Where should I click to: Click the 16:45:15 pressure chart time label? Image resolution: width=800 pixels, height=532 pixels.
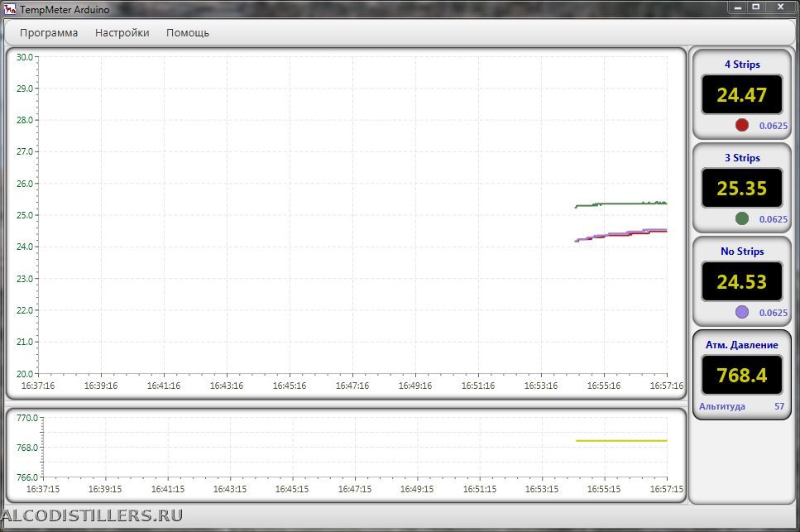pos(292,489)
